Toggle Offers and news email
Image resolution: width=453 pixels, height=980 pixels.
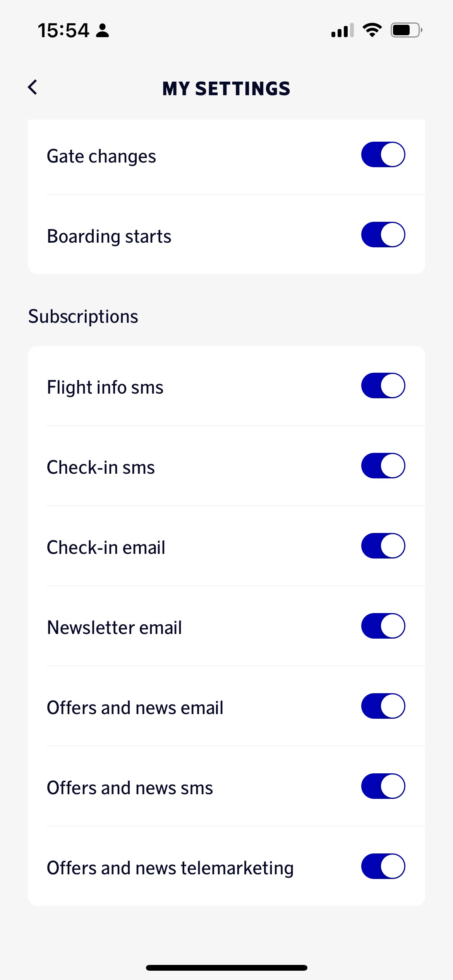tap(383, 706)
